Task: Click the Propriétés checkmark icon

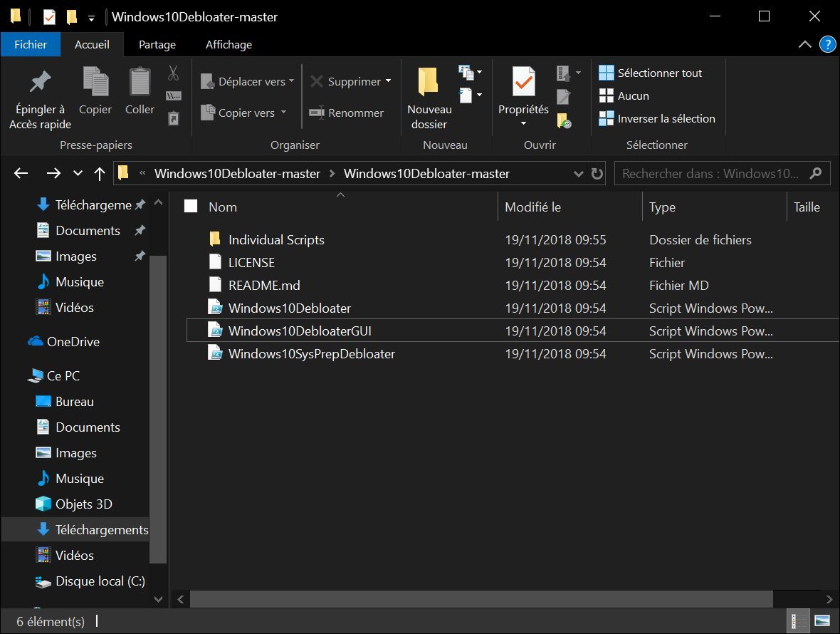Action: tap(523, 81)
